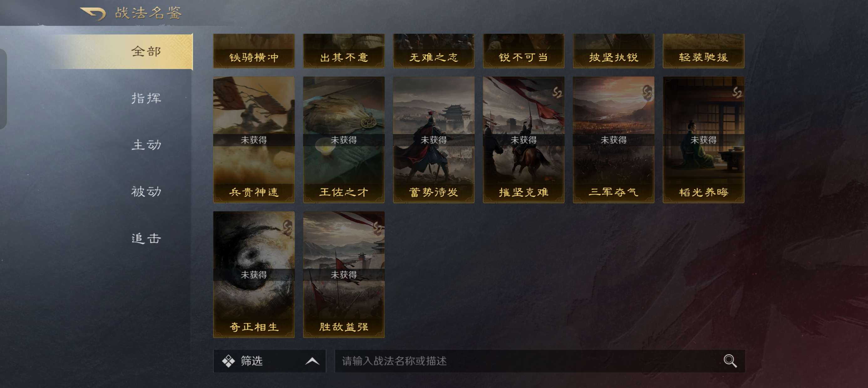
Task: Click the S2 badge on 三军夺气 card
Action: [647, 92]
